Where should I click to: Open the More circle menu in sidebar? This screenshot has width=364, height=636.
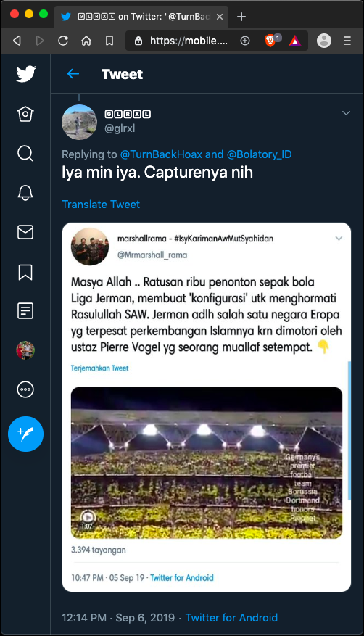point(25,389)
